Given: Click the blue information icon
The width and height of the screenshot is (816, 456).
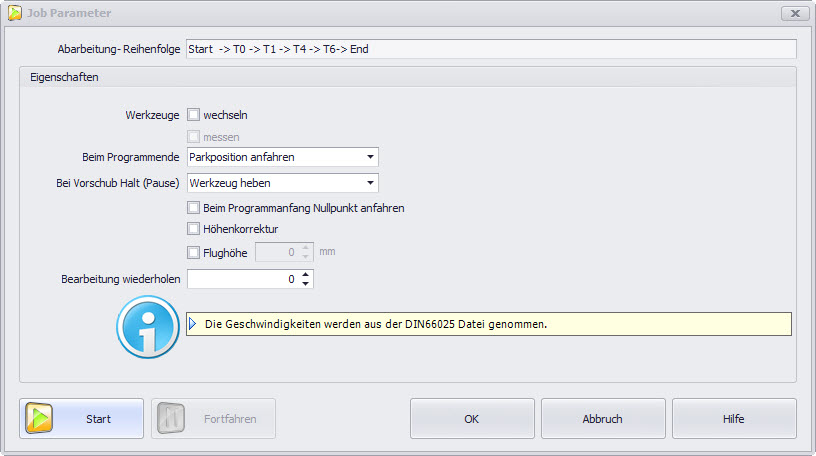Looking at the screenshot, I should pos(147,327).
